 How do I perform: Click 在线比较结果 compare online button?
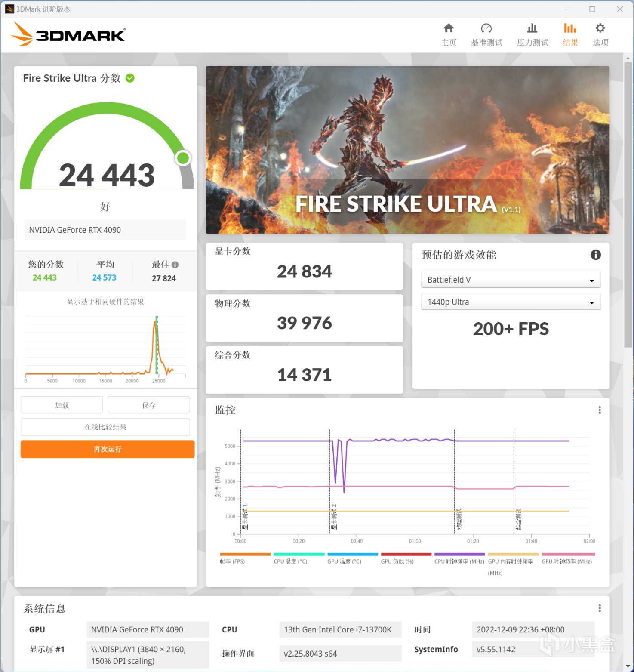105,427
